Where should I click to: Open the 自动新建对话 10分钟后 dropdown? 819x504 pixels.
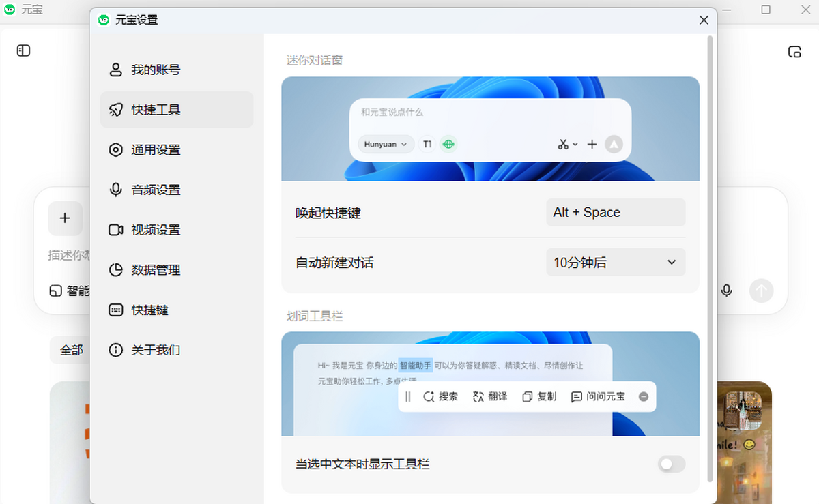616,263
